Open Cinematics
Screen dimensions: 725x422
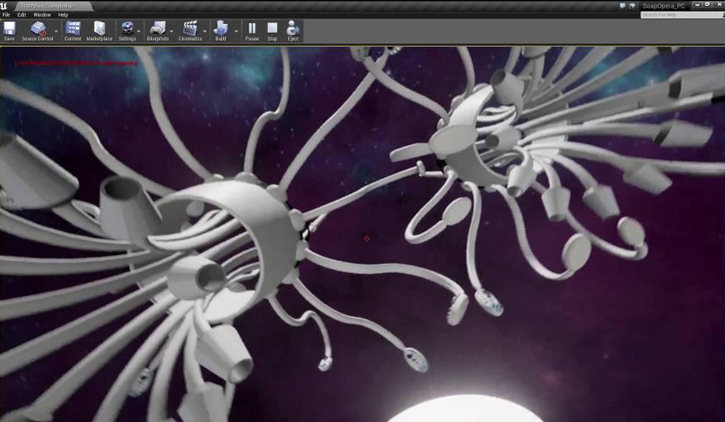click(x=190, y=31)
